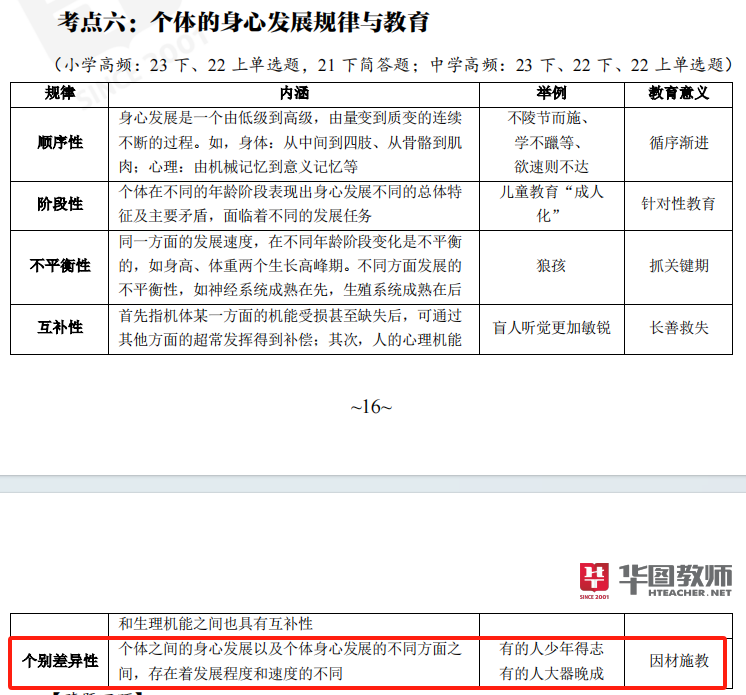Click the 抓关键期 cell

678,266
